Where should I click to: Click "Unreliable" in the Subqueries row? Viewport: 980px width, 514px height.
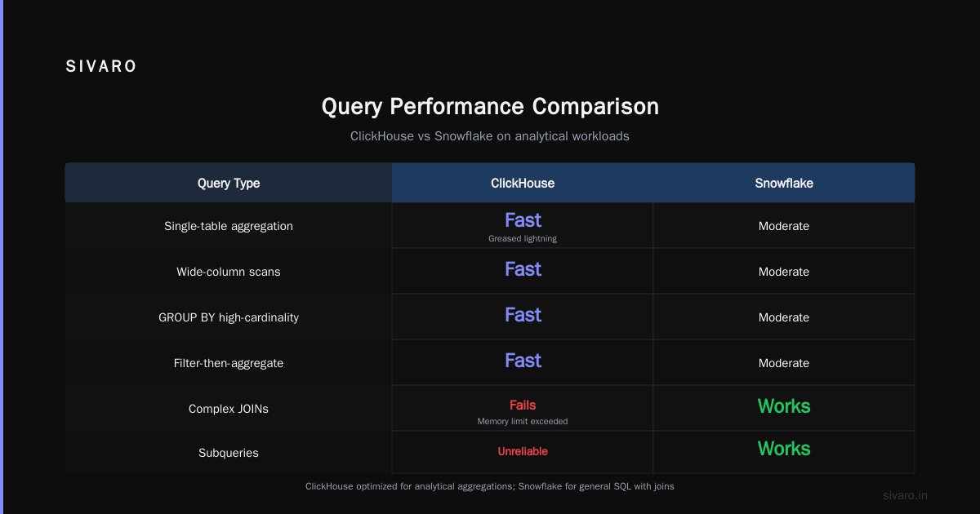(x=523, y=451)
